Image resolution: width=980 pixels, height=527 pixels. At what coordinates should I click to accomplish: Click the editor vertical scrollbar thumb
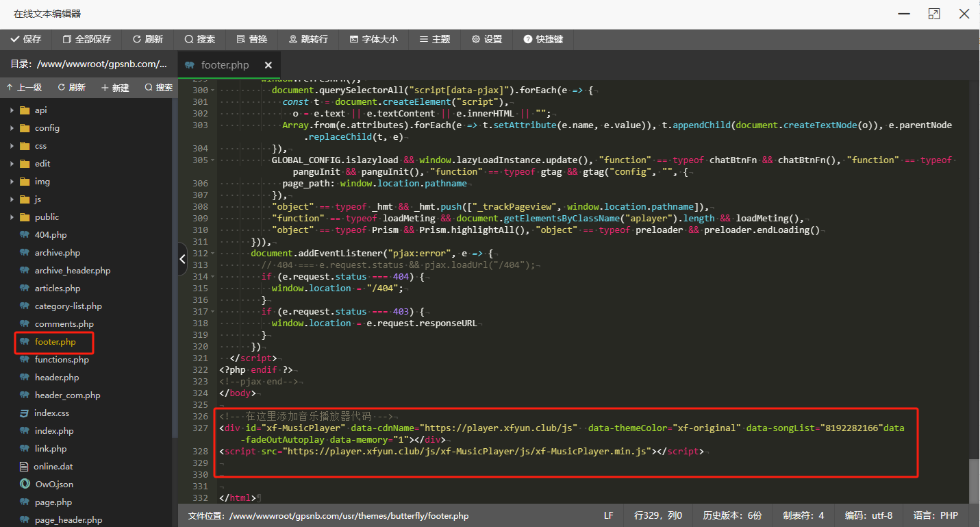(x=975, y=481)
